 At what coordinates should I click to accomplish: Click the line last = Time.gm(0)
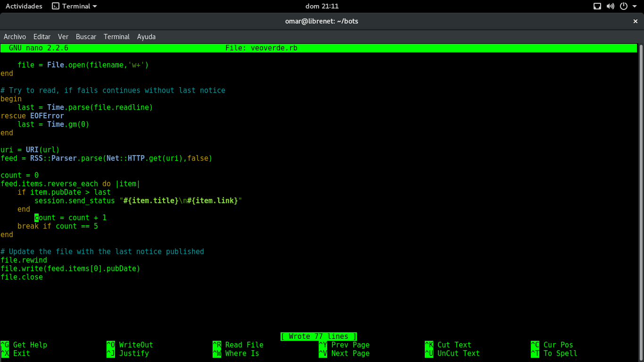(53, 124)
